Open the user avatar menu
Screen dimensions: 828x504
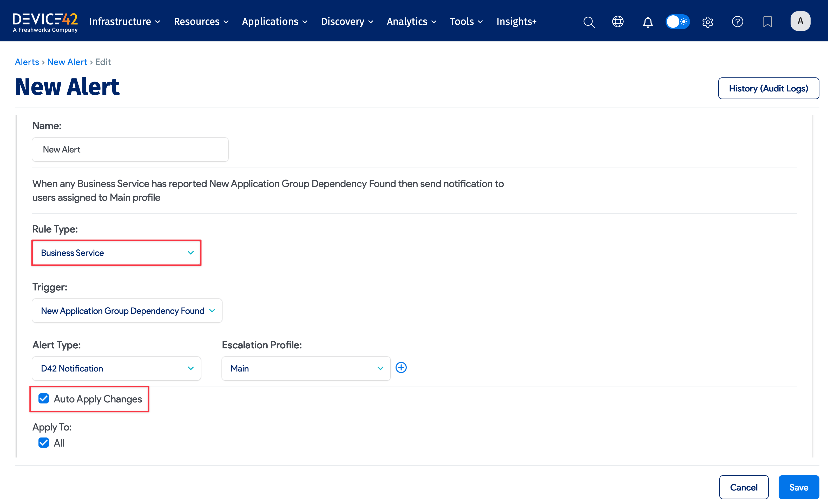pos(800,21)
